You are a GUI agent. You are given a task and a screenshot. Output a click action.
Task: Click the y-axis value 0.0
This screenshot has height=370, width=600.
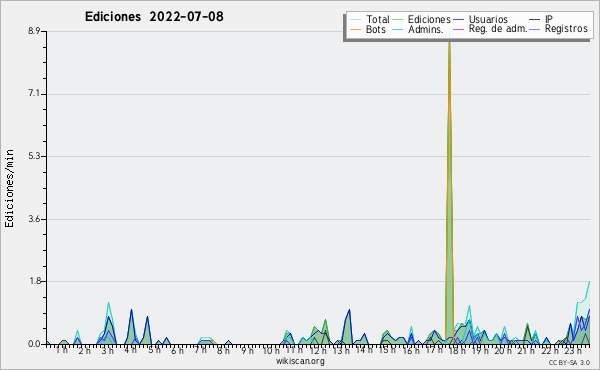[x=34, y=344]
